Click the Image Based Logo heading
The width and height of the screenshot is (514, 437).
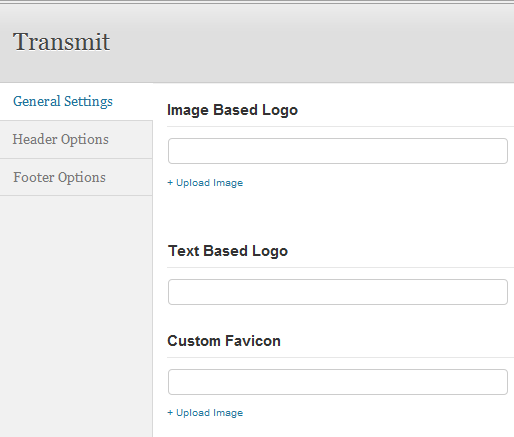pyautogui.click(x=232, y=110)
